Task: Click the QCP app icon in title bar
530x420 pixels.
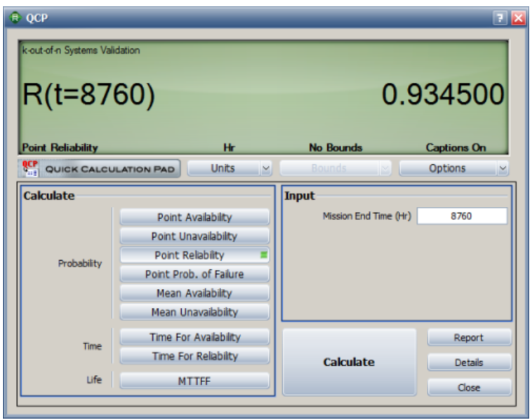Action: tap(15, 18)
